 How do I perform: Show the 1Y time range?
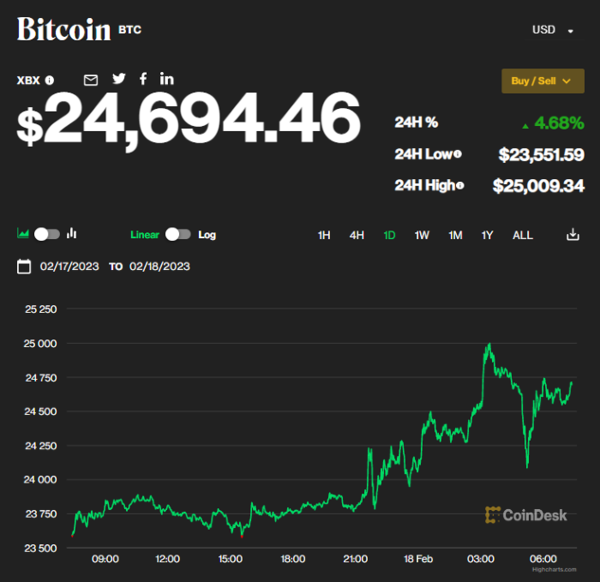point(487,235)
